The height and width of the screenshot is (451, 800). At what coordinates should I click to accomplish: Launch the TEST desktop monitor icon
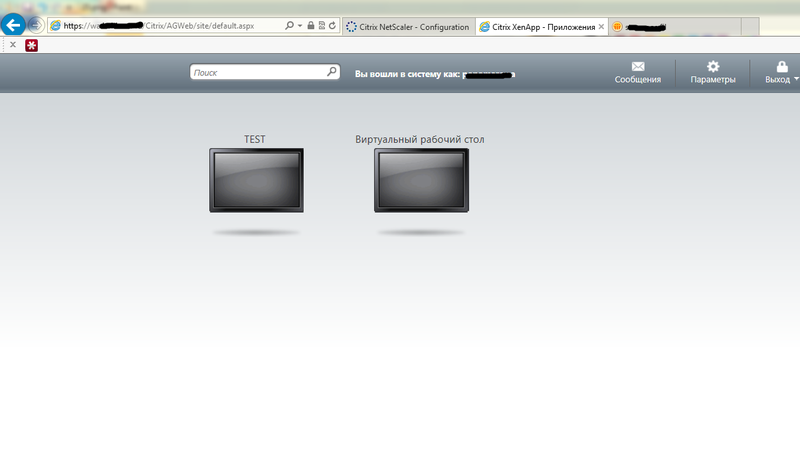[x=256, y=180]
